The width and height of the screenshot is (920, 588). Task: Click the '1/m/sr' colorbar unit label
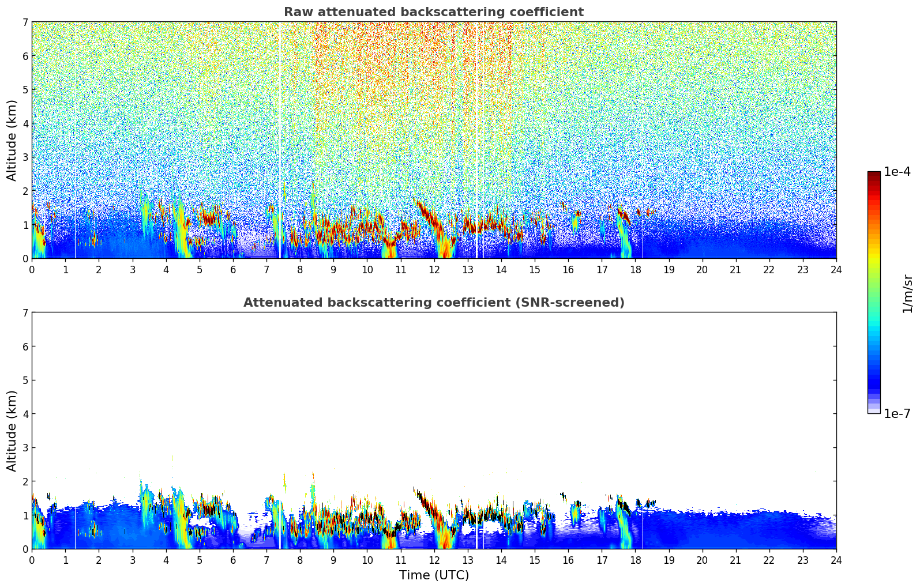coord(907,293)
